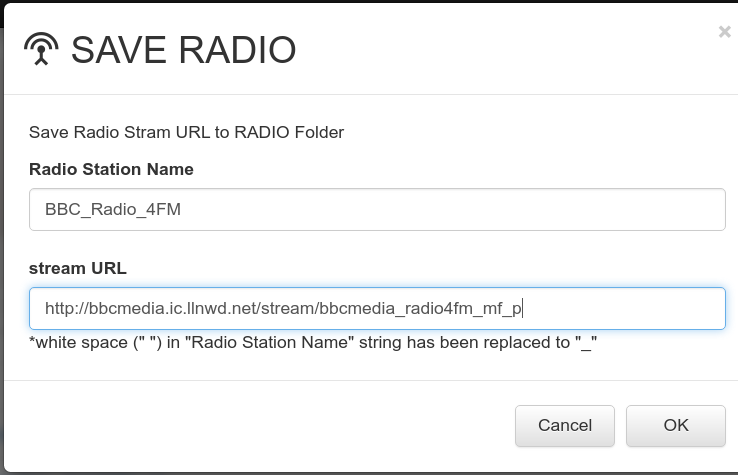Close the Save Radio dialog with the X
Screen dimensions: 738x475
coord(724,32)
